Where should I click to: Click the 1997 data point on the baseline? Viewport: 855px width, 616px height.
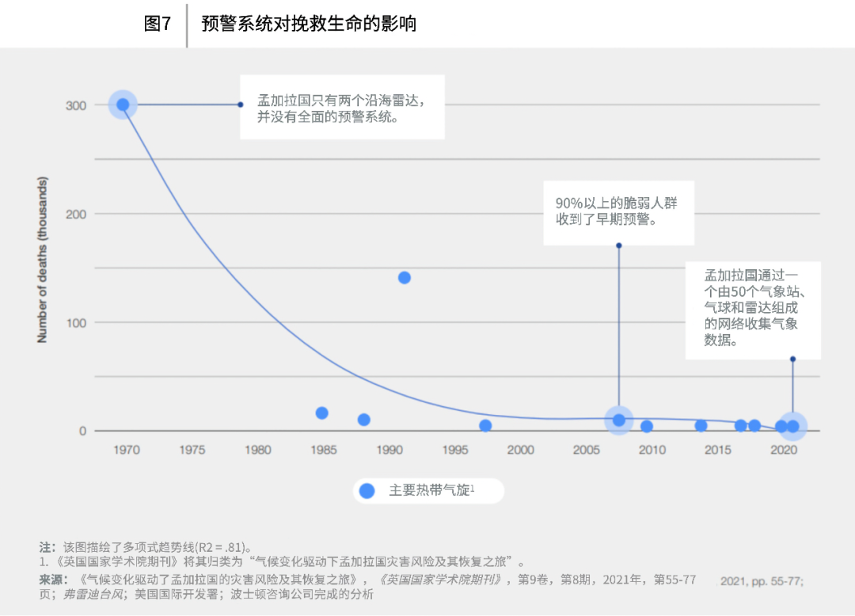(x=485, y=425)
